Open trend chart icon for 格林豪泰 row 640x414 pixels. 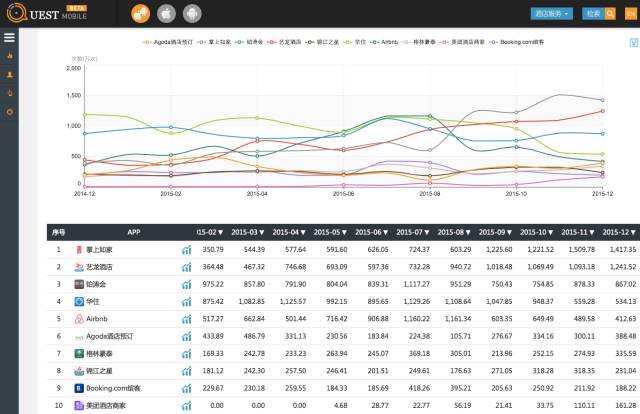pyautogui.click(x=187, y=354)
